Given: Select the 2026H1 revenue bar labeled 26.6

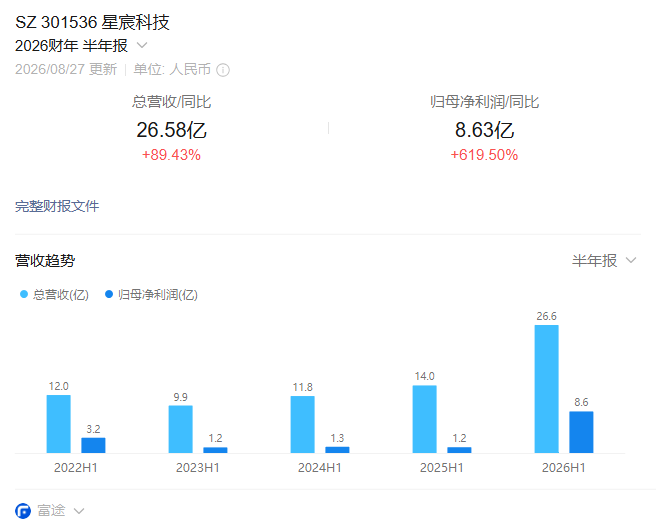Looking at the screenshot, I should (x=546, y=389).
